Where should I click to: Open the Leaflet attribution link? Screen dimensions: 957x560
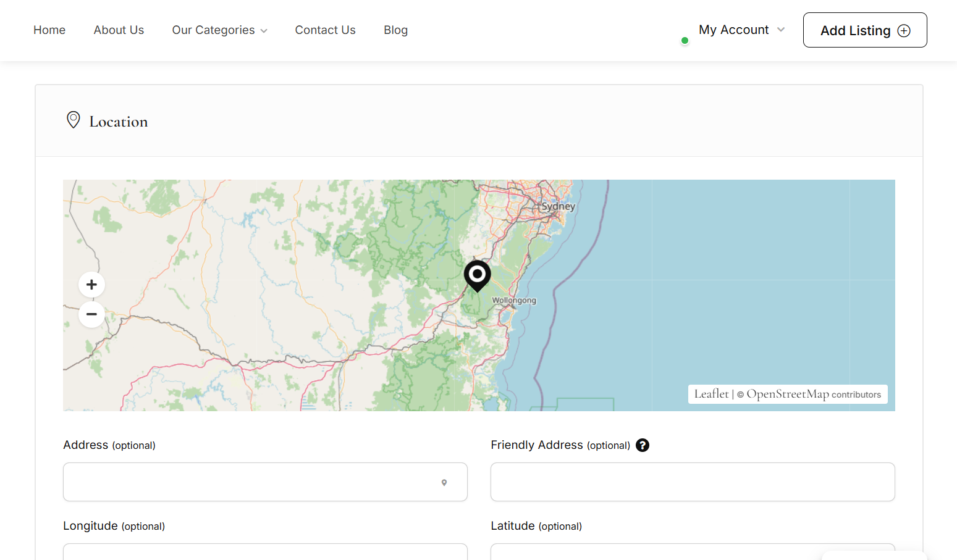tap(711, 394)
